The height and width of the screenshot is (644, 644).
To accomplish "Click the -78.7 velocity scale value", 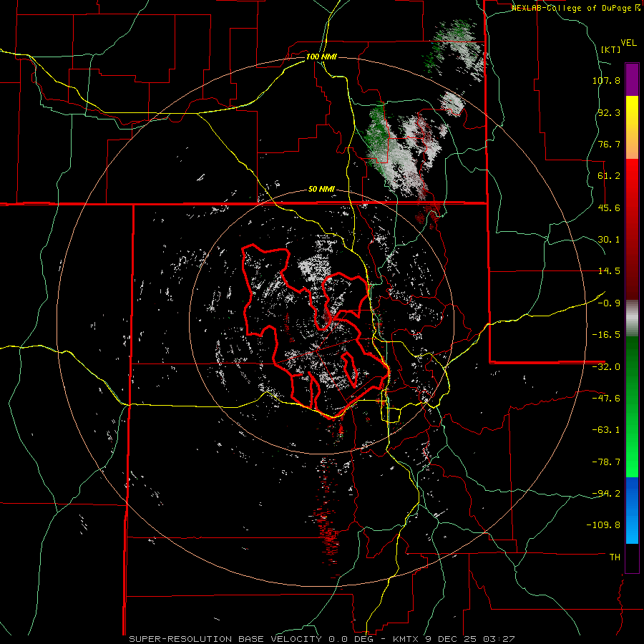I will click(606, 462).
